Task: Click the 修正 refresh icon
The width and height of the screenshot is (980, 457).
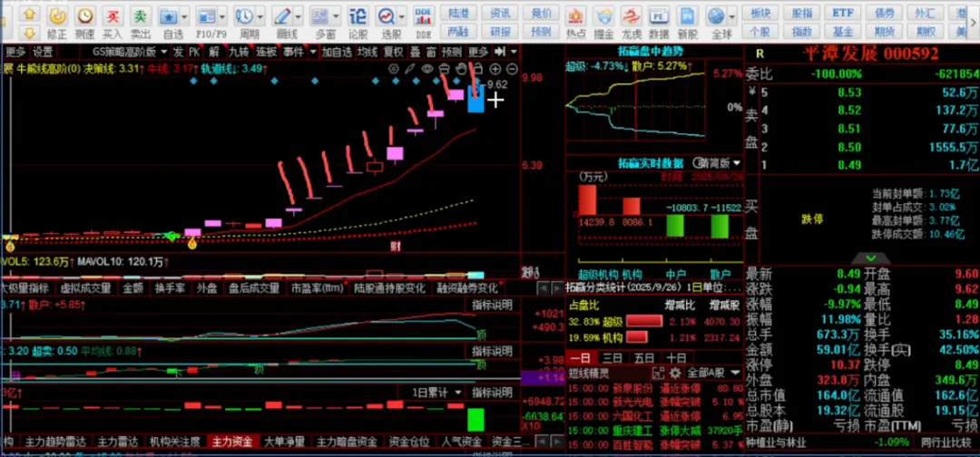Action: tap(57, 15)
